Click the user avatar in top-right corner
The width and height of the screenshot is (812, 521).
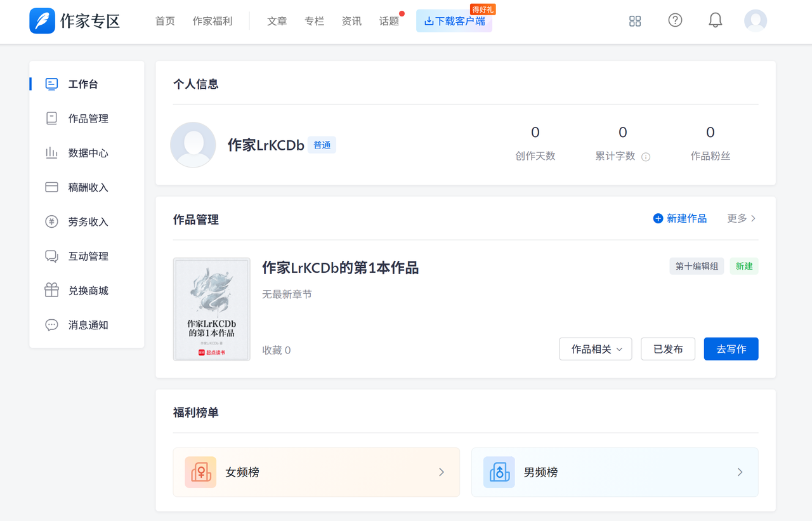(755, 21)
